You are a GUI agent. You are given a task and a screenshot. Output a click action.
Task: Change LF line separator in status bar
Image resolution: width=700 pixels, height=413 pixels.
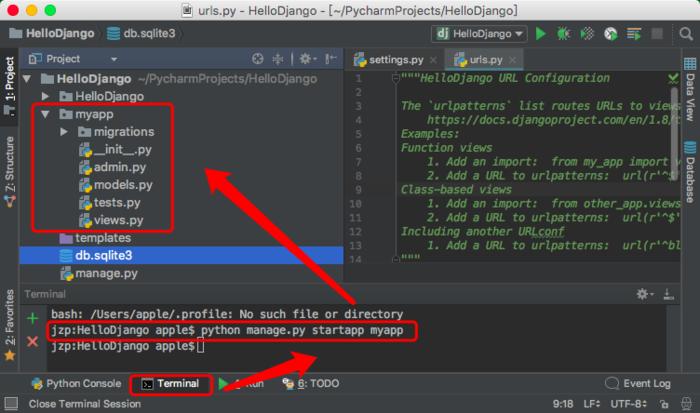click(591, 404)
